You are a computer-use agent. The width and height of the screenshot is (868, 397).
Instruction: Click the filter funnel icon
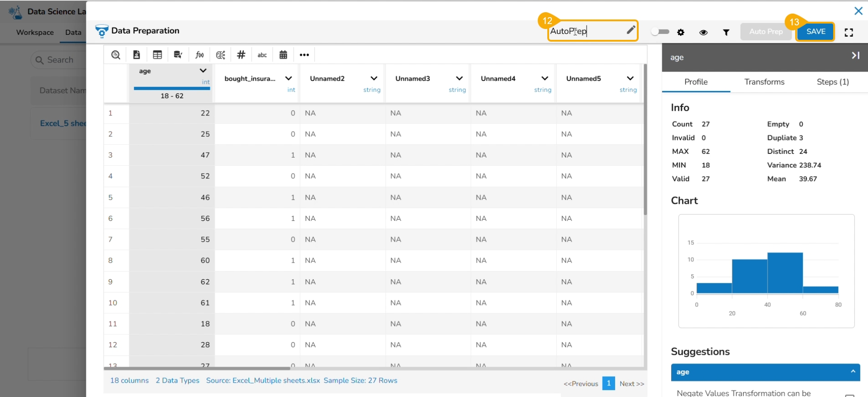tap(726, 32)
